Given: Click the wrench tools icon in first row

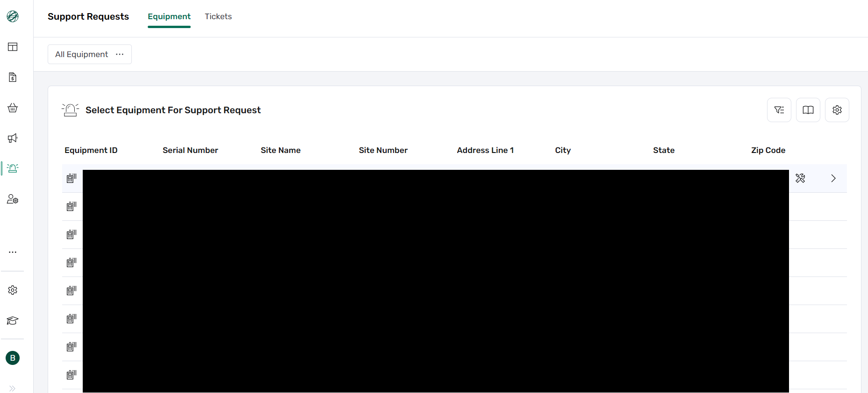Looking at the screenshot, I should [800, 178].
